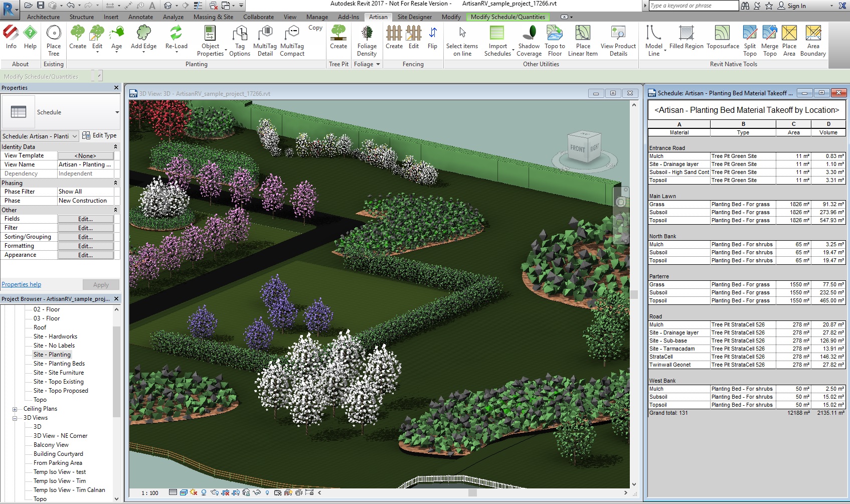This screenshot has height=504, width=850.
Task: Open the Properties help link
Action: pyautogui.click(x=22, y=284)
